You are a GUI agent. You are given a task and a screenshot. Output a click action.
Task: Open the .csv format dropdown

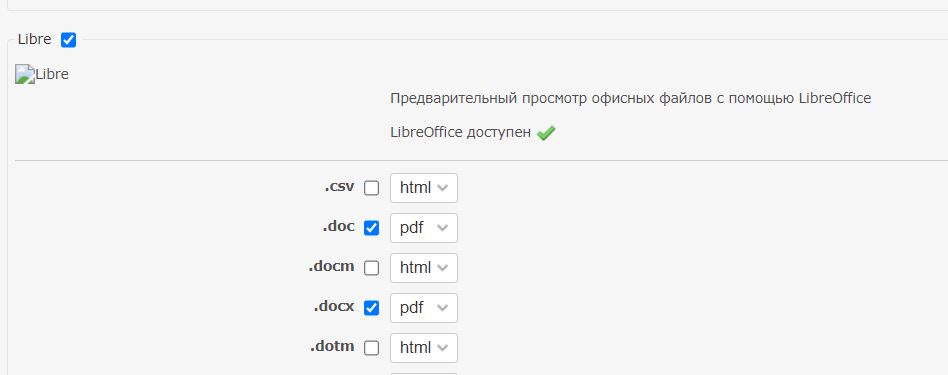click(424, 188)
